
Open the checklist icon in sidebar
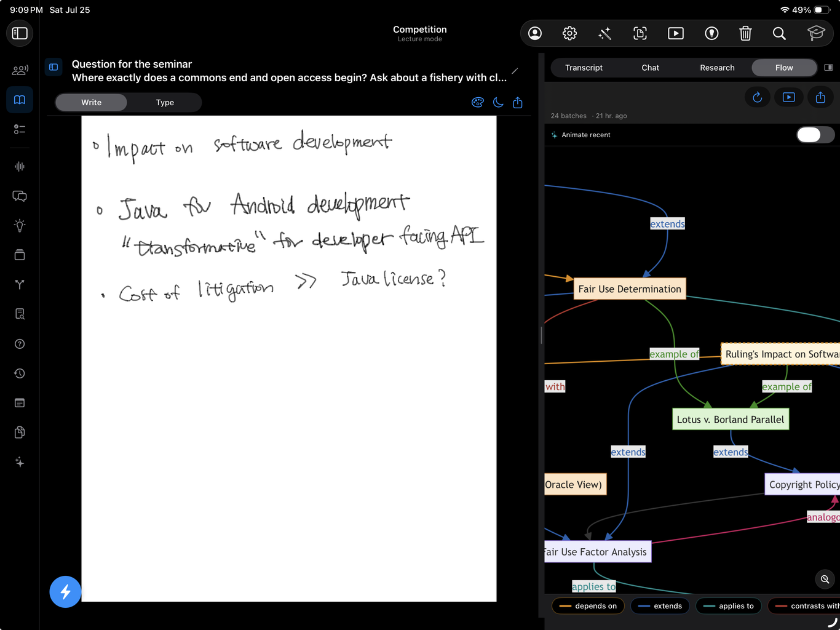point(20,129)
